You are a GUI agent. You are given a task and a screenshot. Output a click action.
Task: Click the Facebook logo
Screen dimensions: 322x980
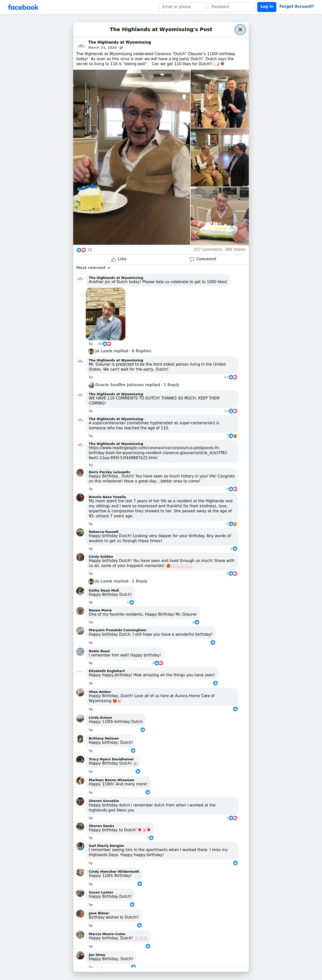click(x=23, y=7)
